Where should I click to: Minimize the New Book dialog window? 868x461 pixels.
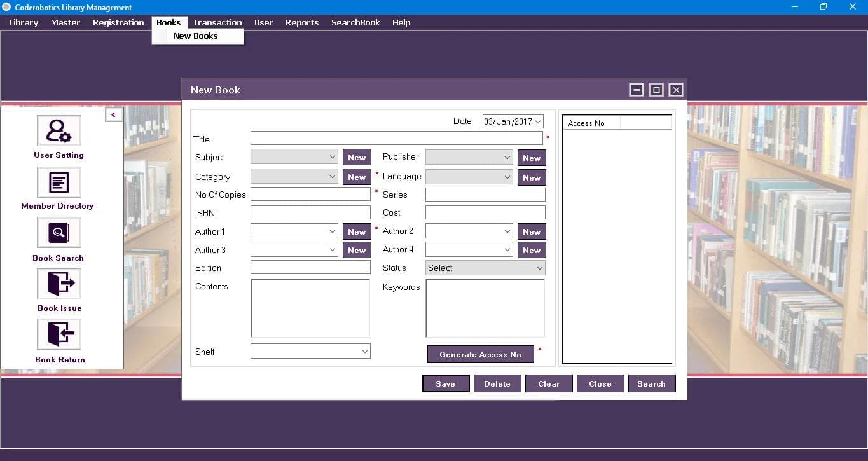637,90
